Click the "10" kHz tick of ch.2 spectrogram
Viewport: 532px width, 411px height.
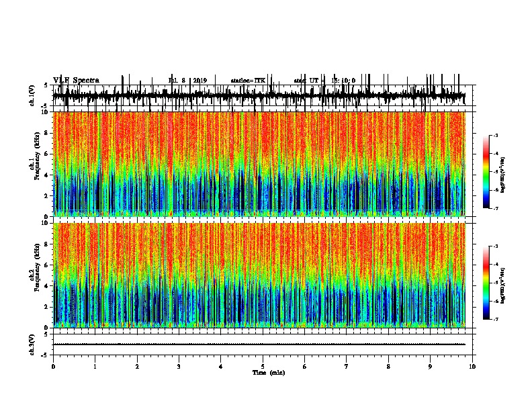[x=46, y=223]
